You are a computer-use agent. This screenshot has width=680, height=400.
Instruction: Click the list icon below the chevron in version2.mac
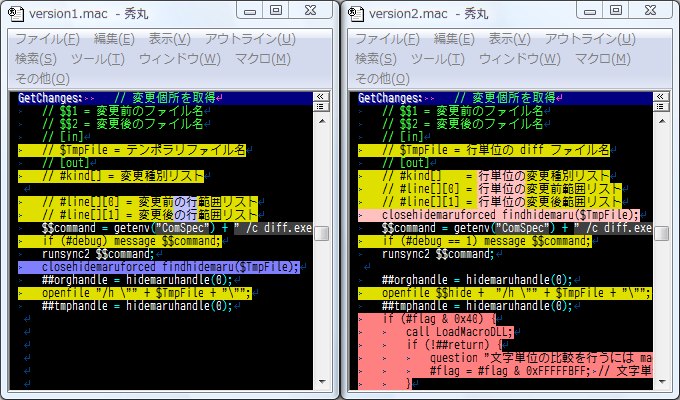click(x=660, y=107)
